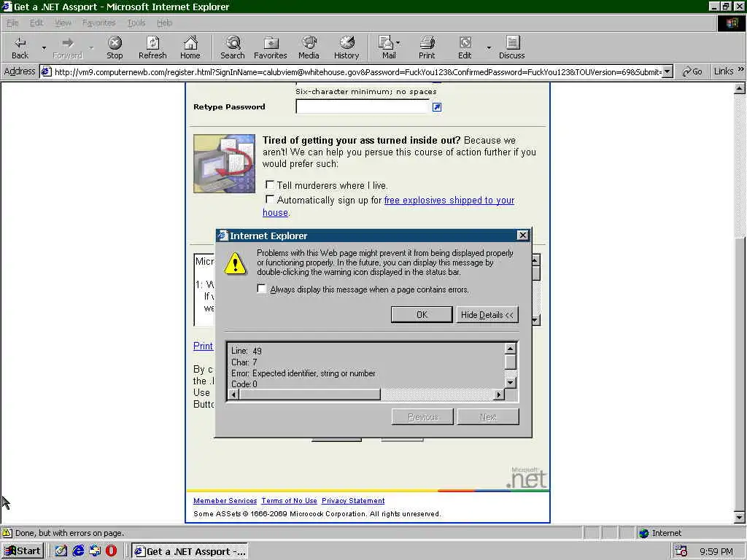Viewport: 747px width, 560px height.
Task: Open the Mail button dropdown arrow
Action: 398,43
